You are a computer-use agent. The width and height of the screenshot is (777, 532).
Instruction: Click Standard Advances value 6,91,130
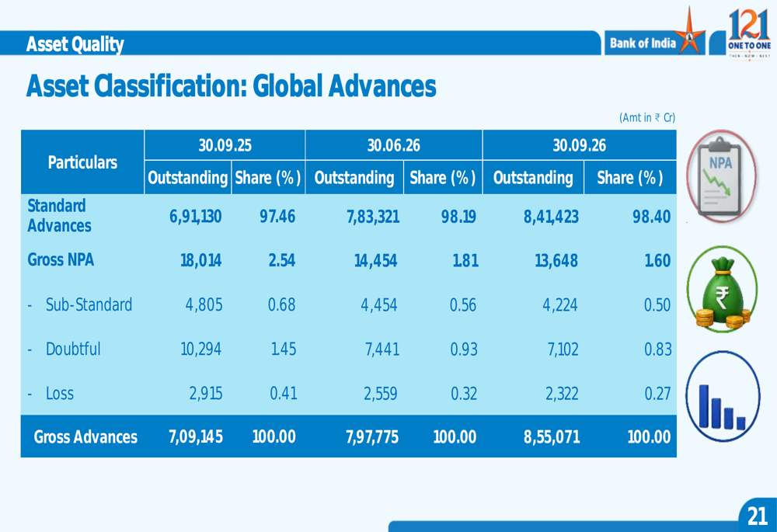(x=195, y=217)
